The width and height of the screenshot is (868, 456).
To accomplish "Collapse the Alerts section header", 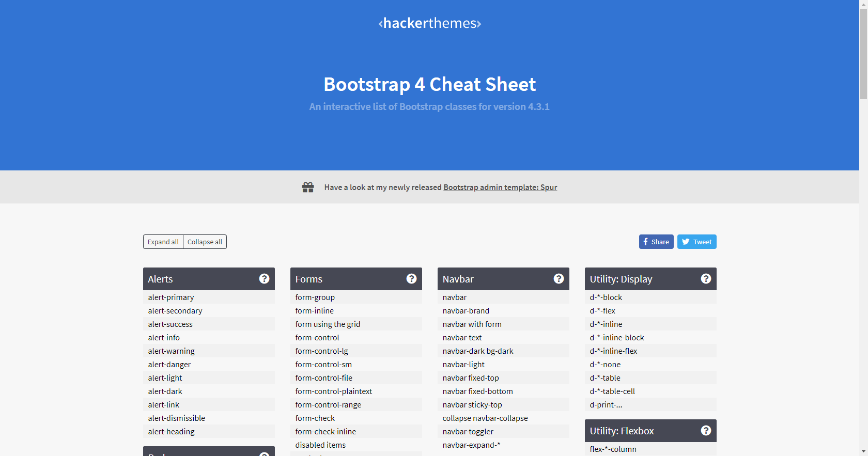I will [209, 279].
